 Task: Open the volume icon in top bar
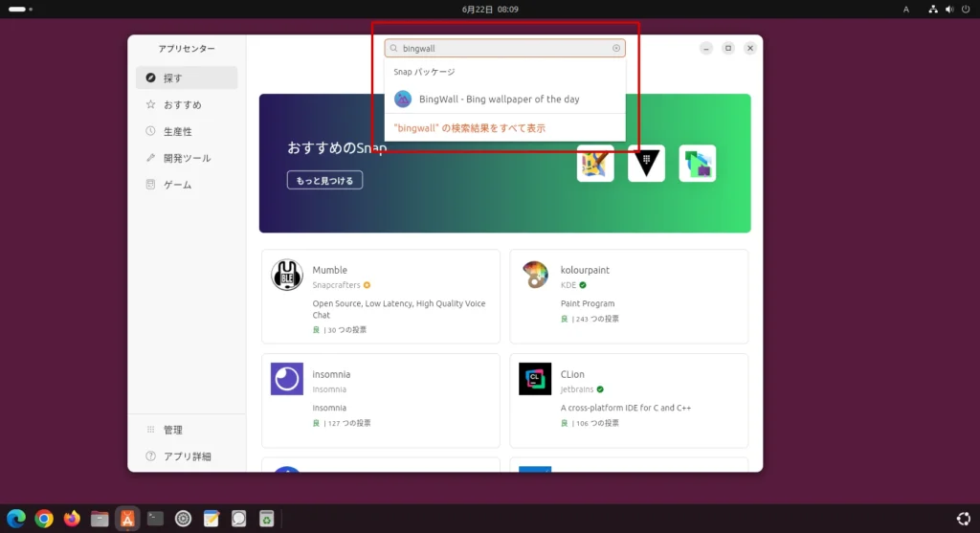(x=949, y=10)
